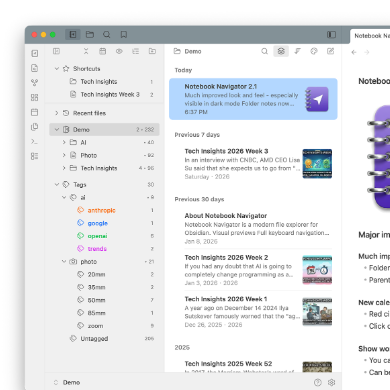
Task: Toggle hidden items with the eye icon
Action: (119, 51)
